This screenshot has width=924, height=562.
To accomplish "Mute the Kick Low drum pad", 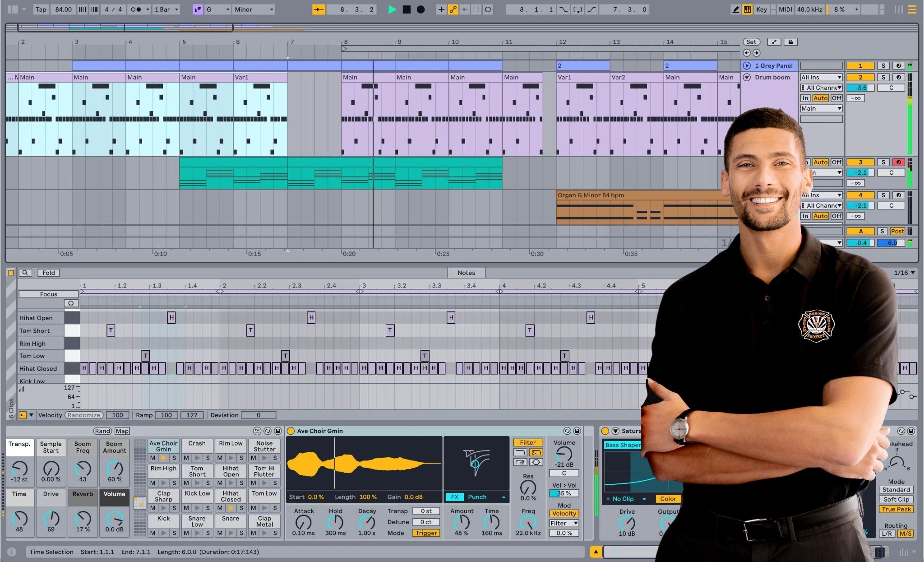I will point(186,508).
